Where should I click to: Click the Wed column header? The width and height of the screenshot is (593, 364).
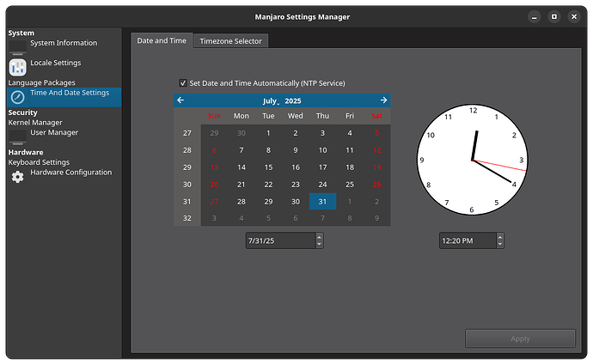(296, 116)
